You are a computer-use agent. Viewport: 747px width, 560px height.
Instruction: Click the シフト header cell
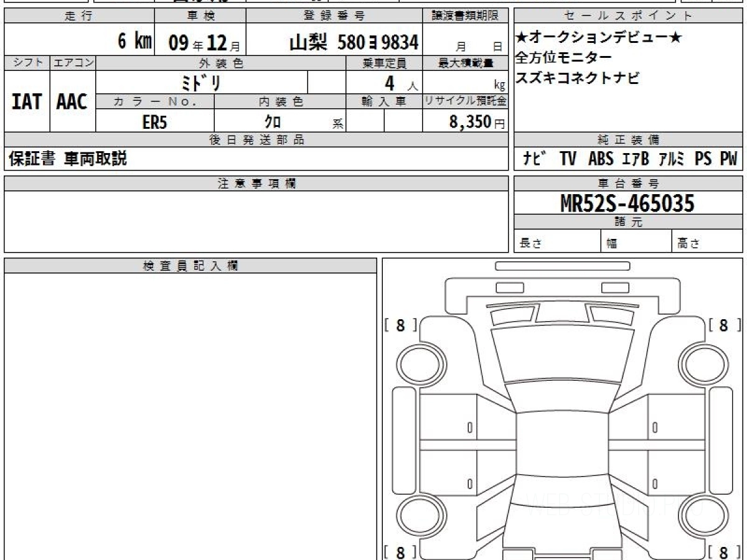coord(27,63)
